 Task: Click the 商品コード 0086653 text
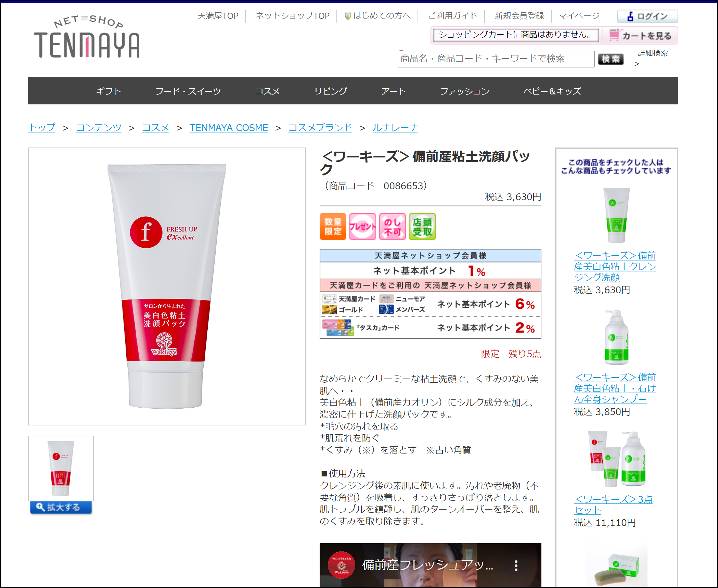375,186
